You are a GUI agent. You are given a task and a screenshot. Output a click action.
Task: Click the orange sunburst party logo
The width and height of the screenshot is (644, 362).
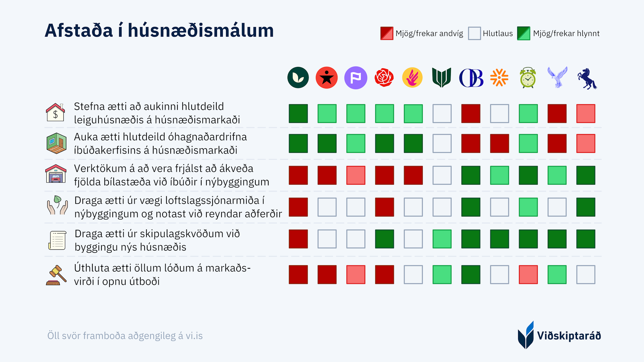(499, 78)
